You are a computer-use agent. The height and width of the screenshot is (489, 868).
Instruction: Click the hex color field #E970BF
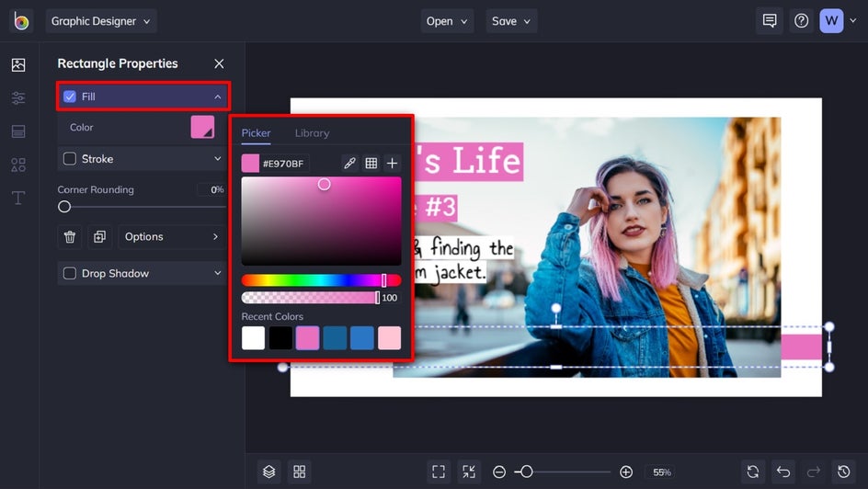pos(285,164)
